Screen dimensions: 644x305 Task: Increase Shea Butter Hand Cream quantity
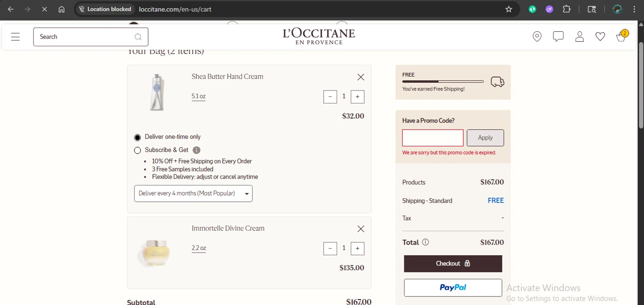(x=358, y=97)
